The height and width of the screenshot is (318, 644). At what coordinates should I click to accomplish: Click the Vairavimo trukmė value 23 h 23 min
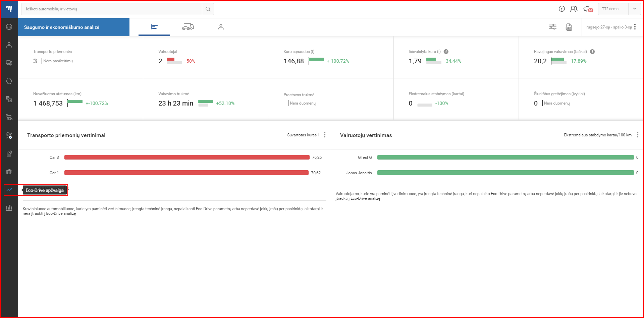176,103
